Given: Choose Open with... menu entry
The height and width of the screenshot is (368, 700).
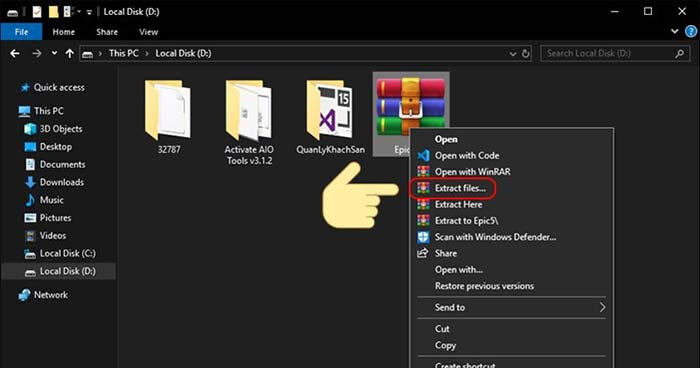Looking at the screenshot, I should pyautogui.click(x=459, y=270).
